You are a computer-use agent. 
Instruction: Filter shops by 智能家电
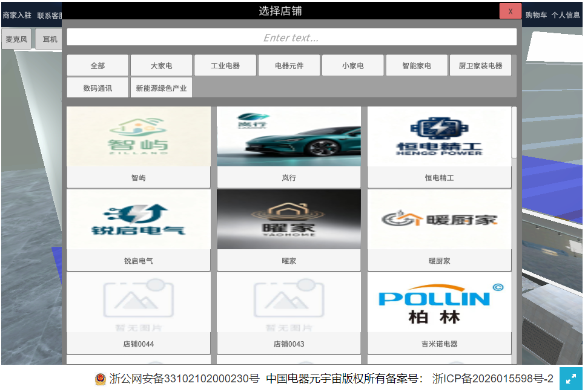417,65
